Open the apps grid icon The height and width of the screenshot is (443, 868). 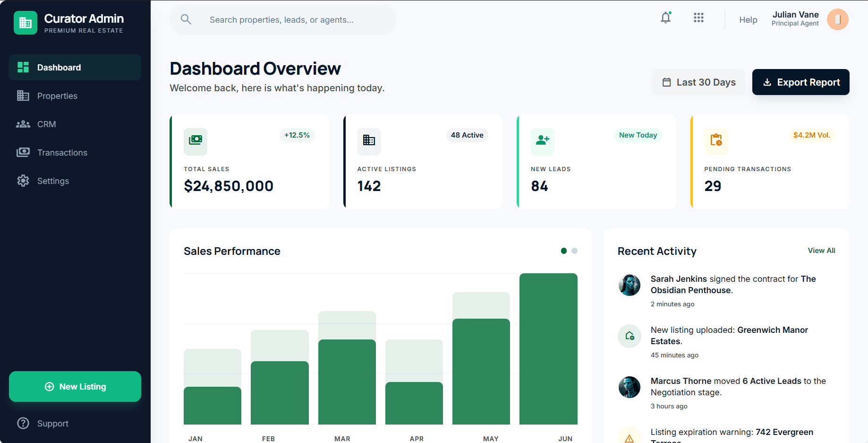[698, 17]
